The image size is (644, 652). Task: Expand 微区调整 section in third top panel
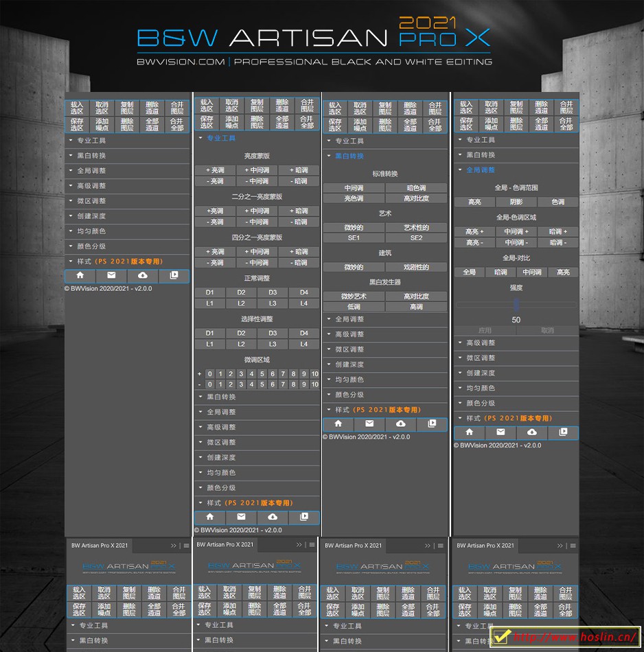tap(385, 349)
